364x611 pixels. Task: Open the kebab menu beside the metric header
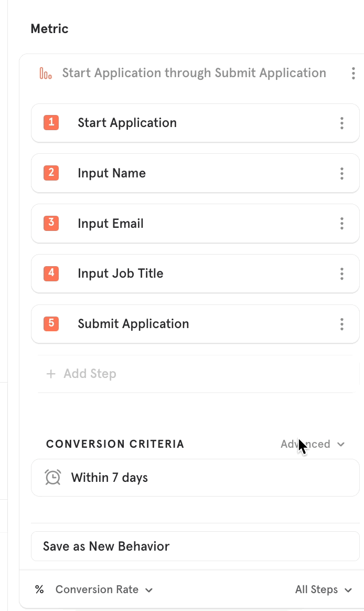tap(354, 73)
